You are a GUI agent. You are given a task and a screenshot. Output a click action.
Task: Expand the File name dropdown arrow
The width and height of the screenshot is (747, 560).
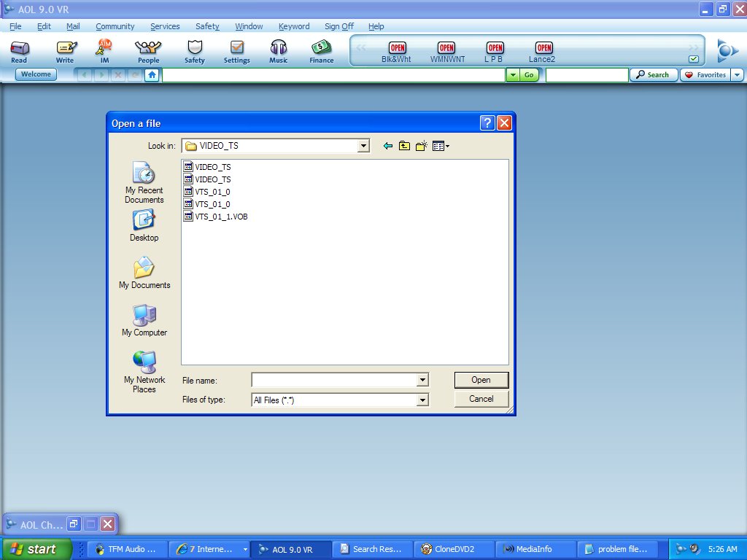pos(422,380)
